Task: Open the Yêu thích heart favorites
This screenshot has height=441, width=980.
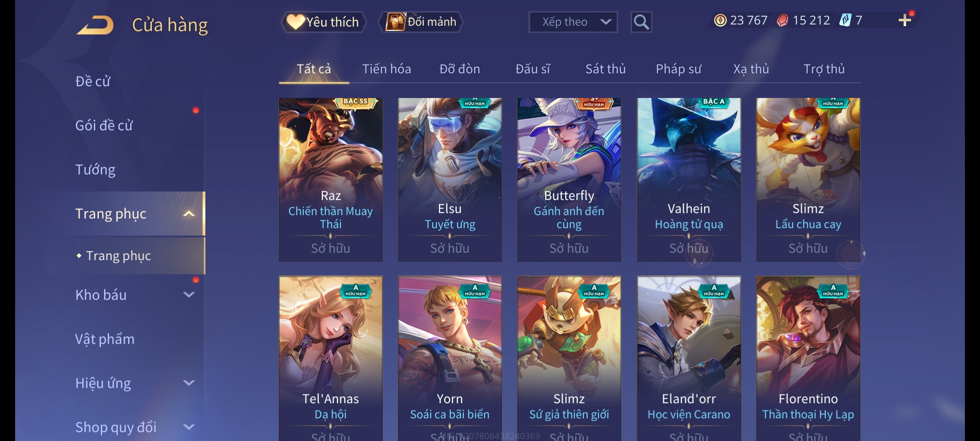Action: [x=323, y=22]
